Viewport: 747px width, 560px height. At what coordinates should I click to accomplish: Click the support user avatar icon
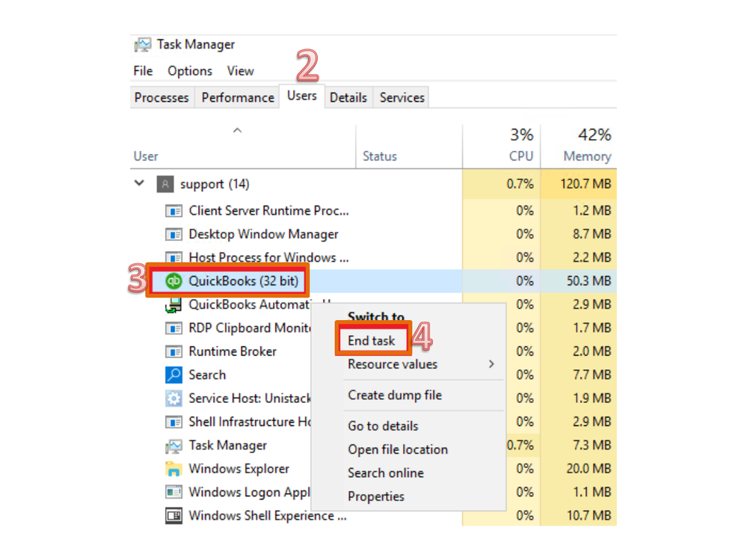(165, 184)
